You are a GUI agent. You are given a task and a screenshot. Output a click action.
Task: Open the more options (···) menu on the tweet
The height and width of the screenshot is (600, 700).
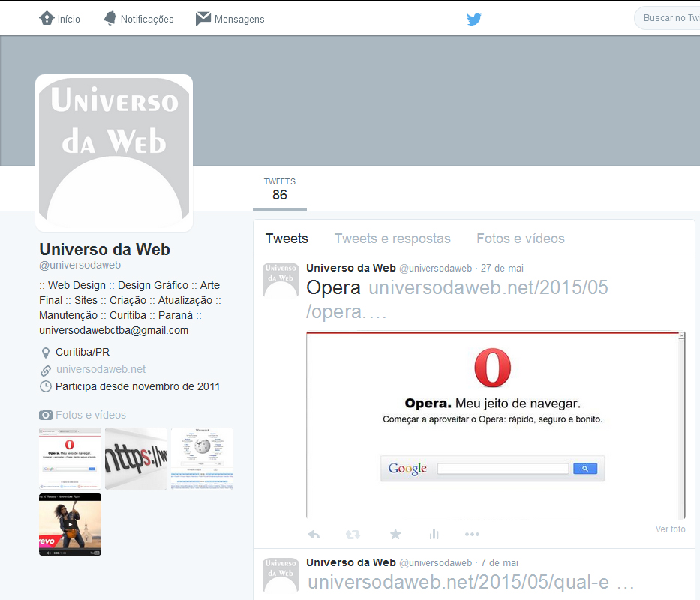(472, 534)
